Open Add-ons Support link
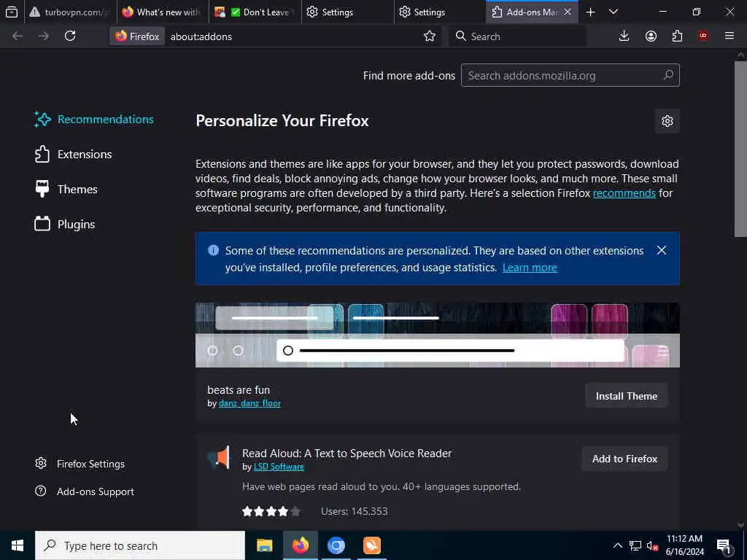The width and height of the screenshot is (747, 560). click(x=85, y=491)
